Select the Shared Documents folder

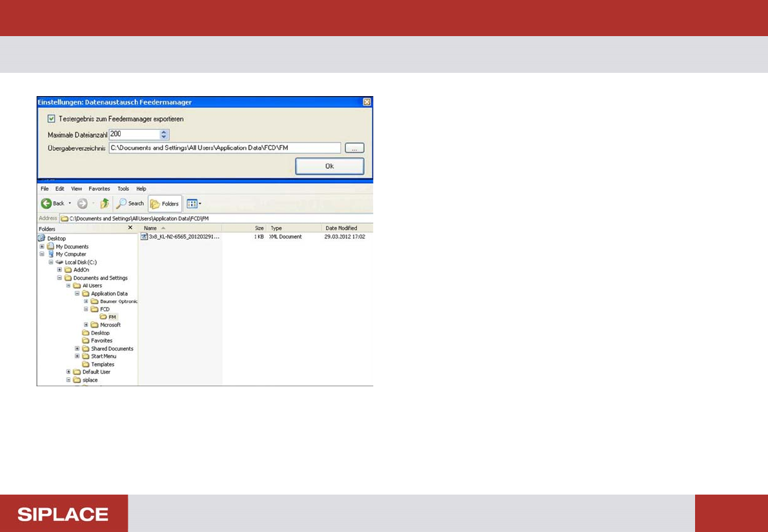[112, 348]
